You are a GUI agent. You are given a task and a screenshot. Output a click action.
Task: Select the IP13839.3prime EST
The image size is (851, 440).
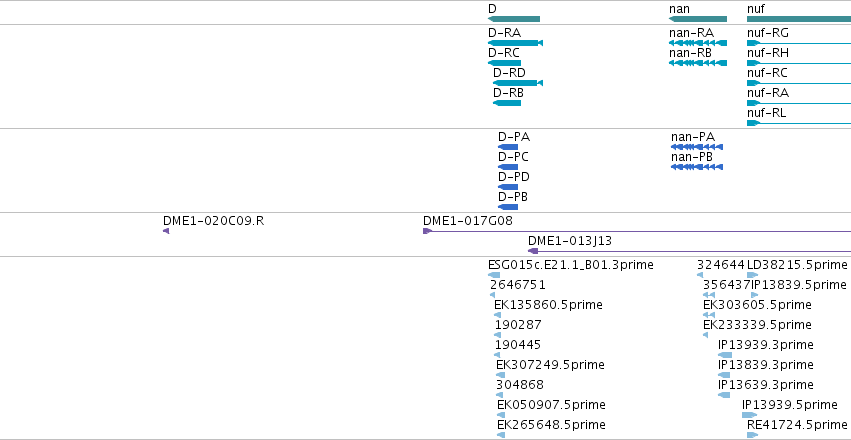coord(724,375)
